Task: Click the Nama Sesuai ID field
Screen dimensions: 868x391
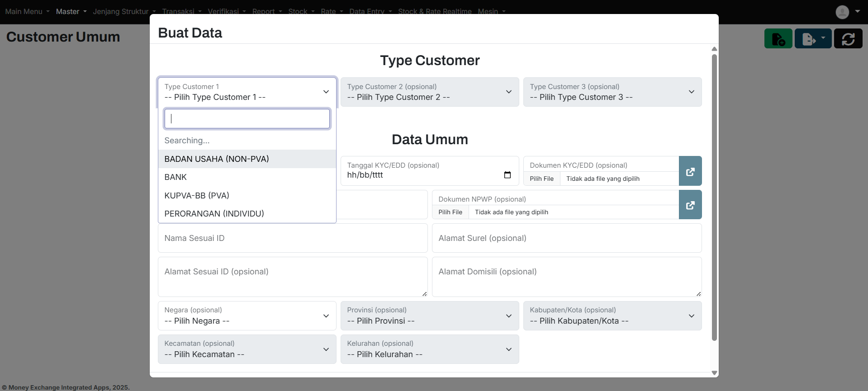Action: (x=292, y=238)
